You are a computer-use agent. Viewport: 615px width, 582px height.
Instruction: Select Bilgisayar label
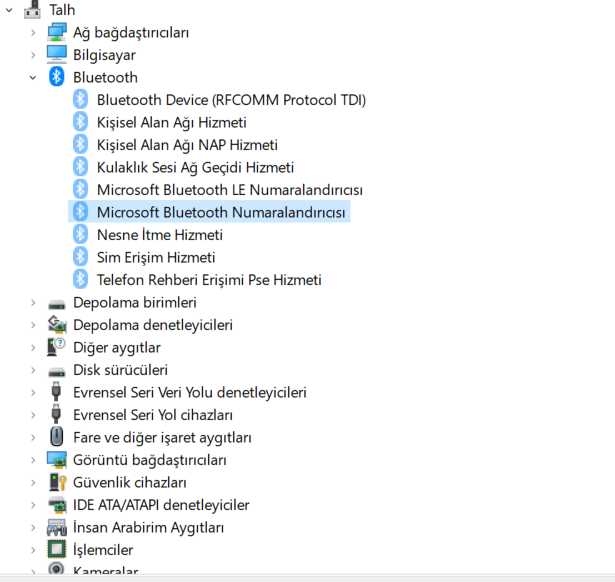click(104, 55)
